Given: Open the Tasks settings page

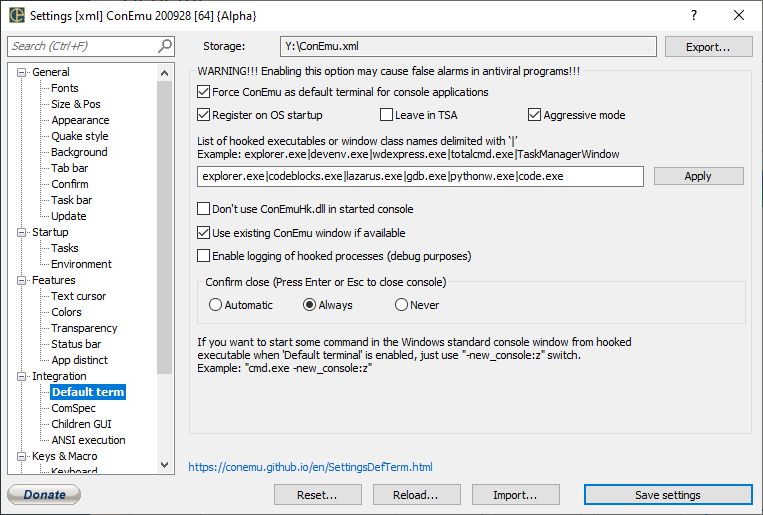Looking at the screenshot, I should tap(65, 248).
